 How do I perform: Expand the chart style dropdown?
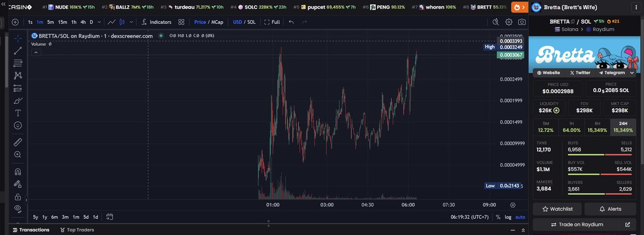click(x=130, y=22)
